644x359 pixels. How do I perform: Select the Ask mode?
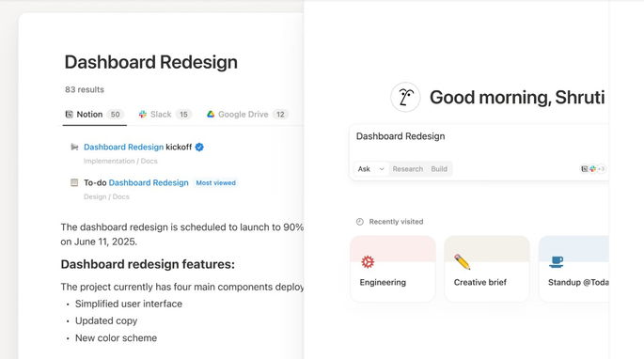364,169
